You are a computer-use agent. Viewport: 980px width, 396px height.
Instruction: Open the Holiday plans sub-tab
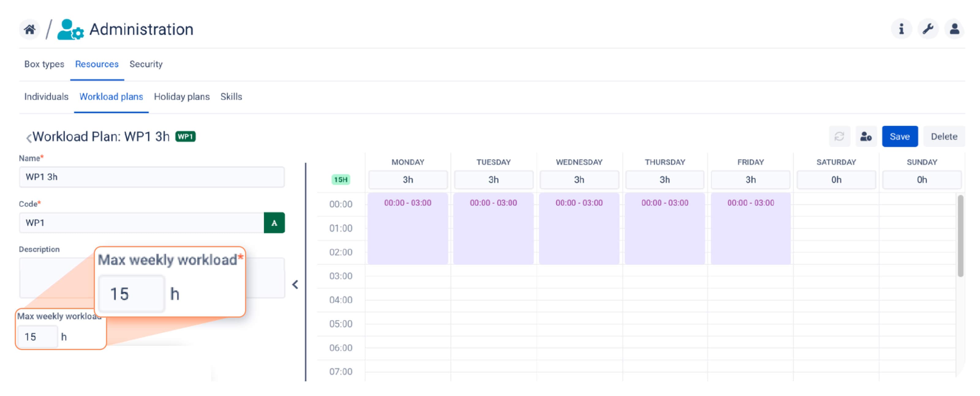click(x=182, y=96)
